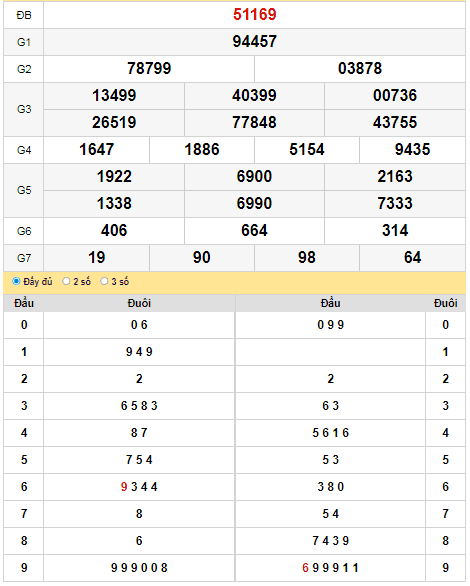Click the G7 two-digit number 64
The height and width of the screenshot is (586, 470).
tap(412, 257)
